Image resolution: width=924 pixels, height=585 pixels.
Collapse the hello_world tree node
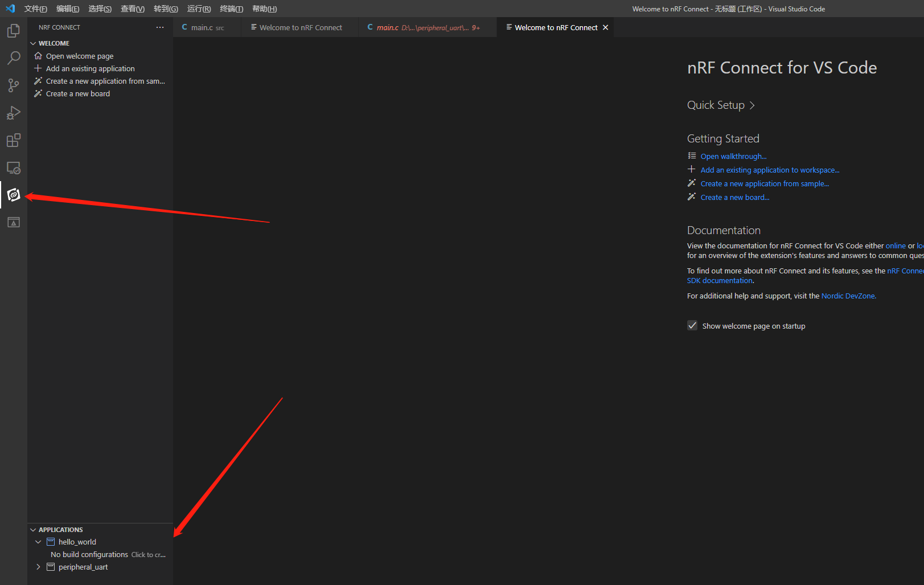pos(38,542)
